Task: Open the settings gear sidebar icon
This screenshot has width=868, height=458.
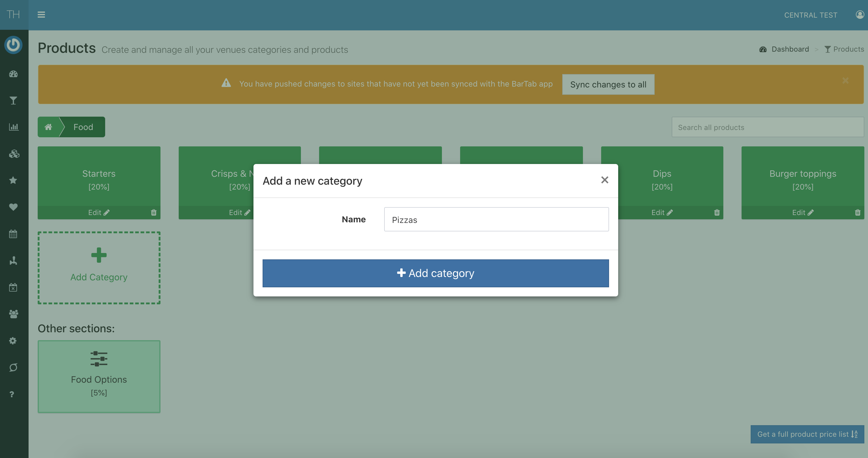Action: (13, 340)
